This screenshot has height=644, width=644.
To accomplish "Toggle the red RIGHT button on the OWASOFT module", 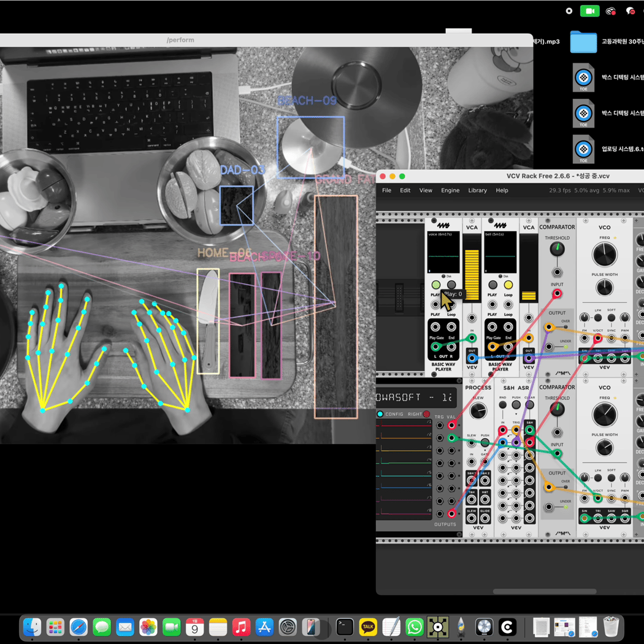I will (426, 413).
